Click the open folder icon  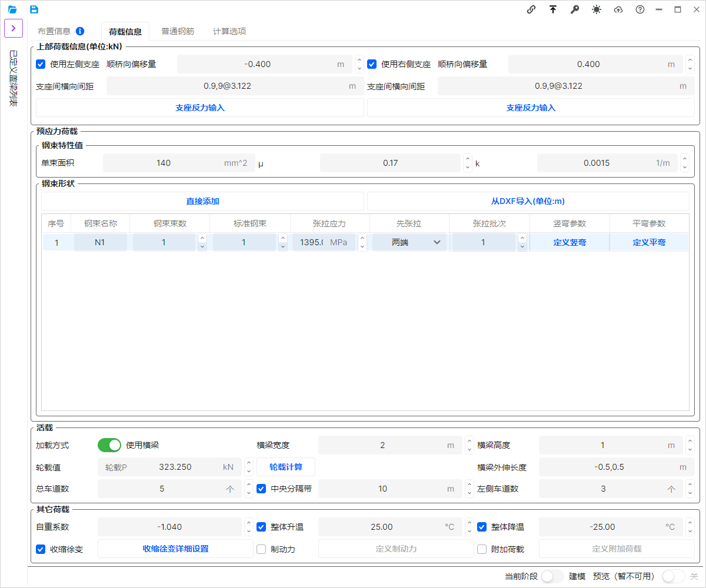[x=12, y=9]
